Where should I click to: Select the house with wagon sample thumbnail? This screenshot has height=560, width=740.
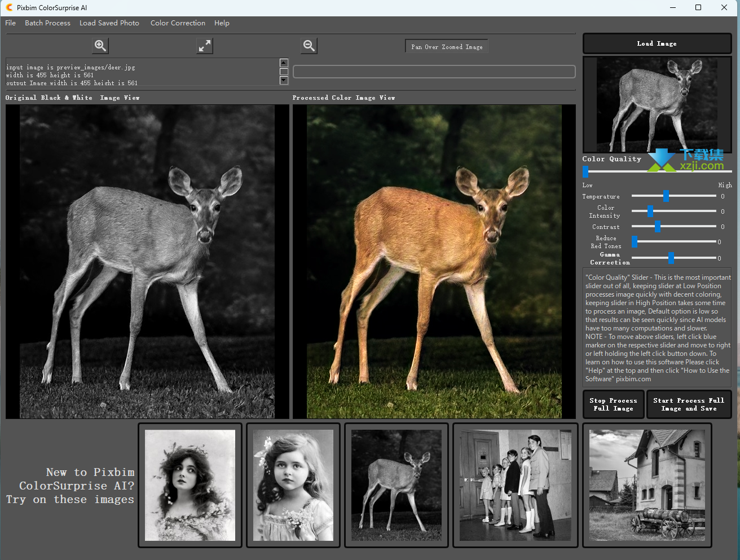pos(647,486)
